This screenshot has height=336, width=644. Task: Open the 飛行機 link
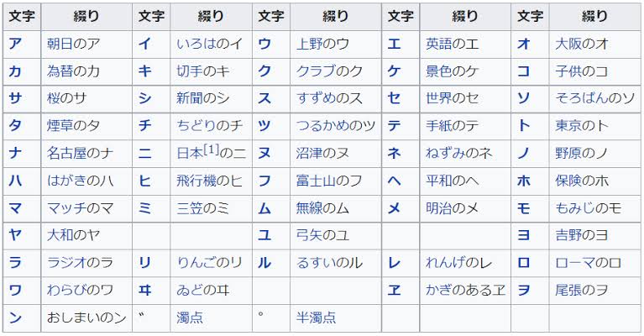tap(196, 181)
